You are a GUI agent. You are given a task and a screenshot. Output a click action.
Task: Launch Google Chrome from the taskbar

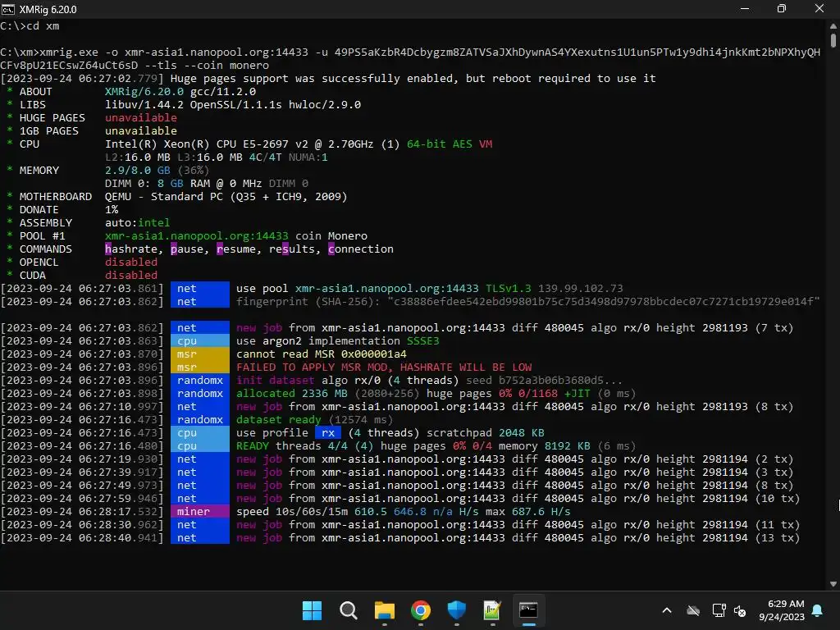(421, 610)
